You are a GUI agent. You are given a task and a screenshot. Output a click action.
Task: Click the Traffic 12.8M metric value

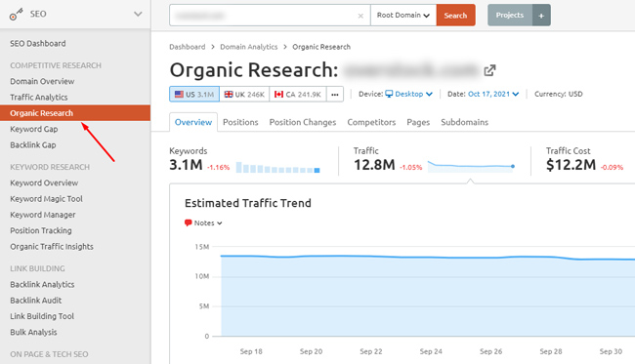point(374,165)
